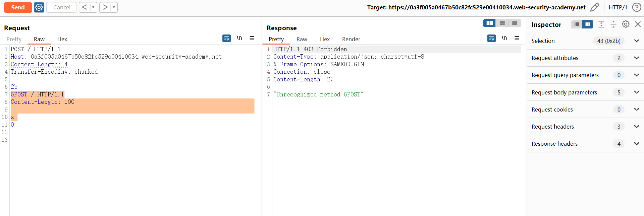This screenshot has height=216, width=644.
Task: Edit target with the pencil icon
Action: click(595, 7)
